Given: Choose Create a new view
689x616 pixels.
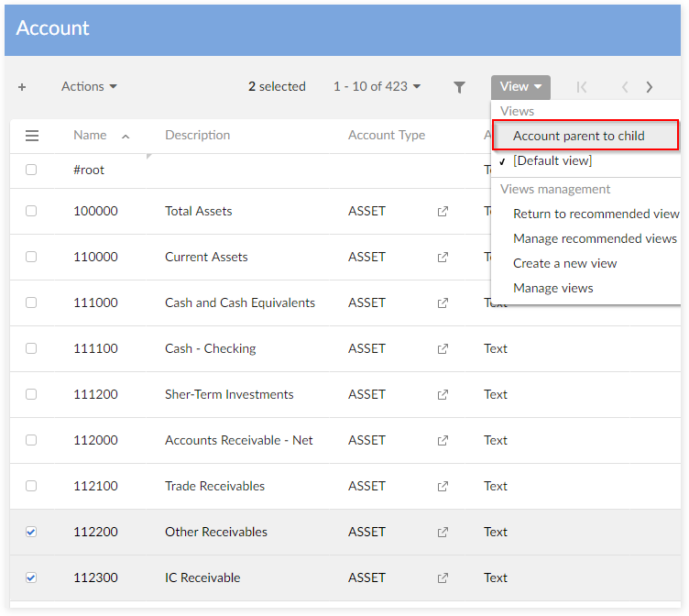Looking at the screenshot, I should pos(565,263).
